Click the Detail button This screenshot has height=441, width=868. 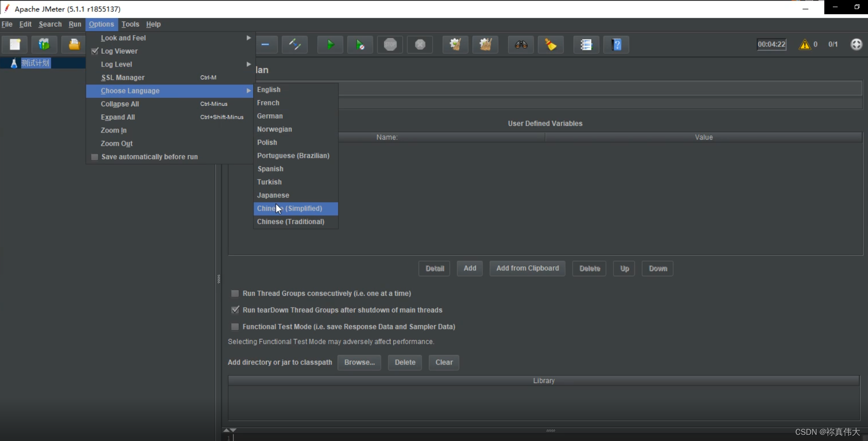(434, 269)
